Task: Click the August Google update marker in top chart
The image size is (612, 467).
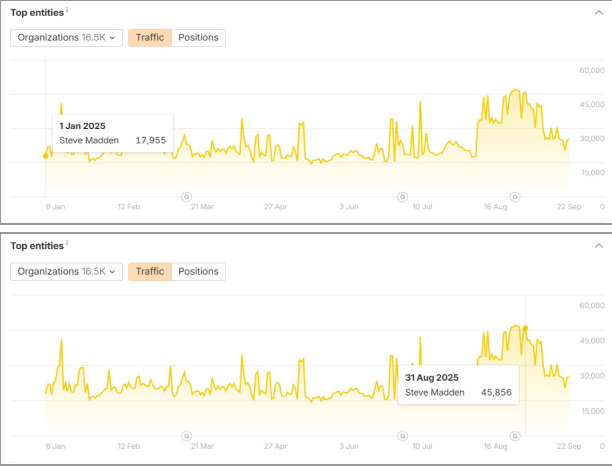Action: pos(516,196)
